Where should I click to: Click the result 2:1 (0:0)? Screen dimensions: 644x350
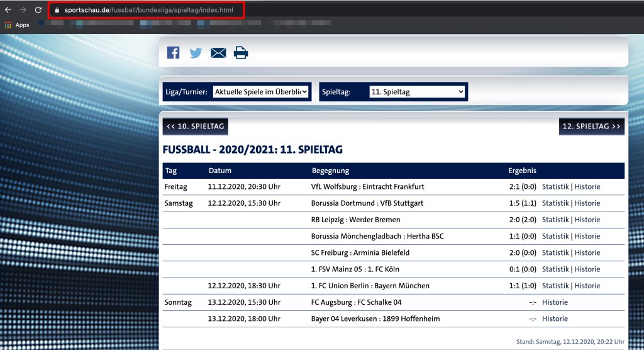coord(523,187)
